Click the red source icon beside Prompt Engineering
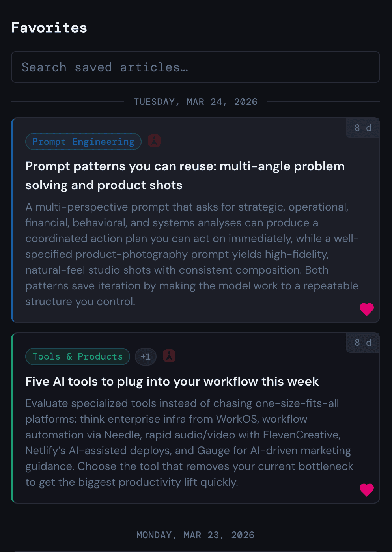The image size is (392, 552). pyautogui.click(x=154, y=141)
